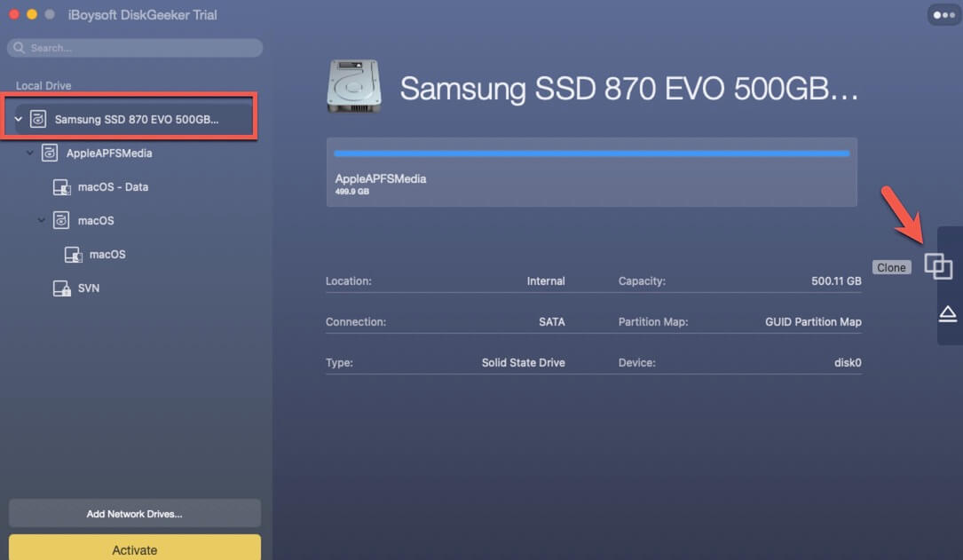The height and width of the screenshot is (560, 963).
Task: Click the Eject icon in right toolbar
Action: click(x=947, y=313)
